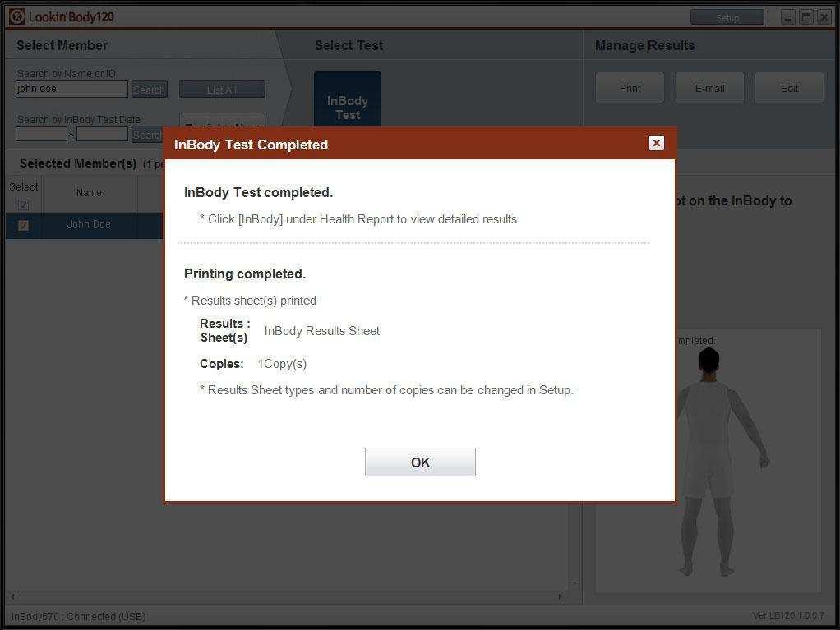Viewport: 840px width, 630px height.
Task: Search members by name with Search button
Action: (149, 90)
